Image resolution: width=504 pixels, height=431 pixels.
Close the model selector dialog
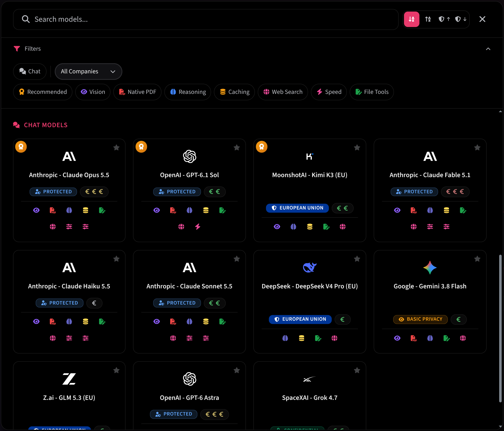click(482, 19)
